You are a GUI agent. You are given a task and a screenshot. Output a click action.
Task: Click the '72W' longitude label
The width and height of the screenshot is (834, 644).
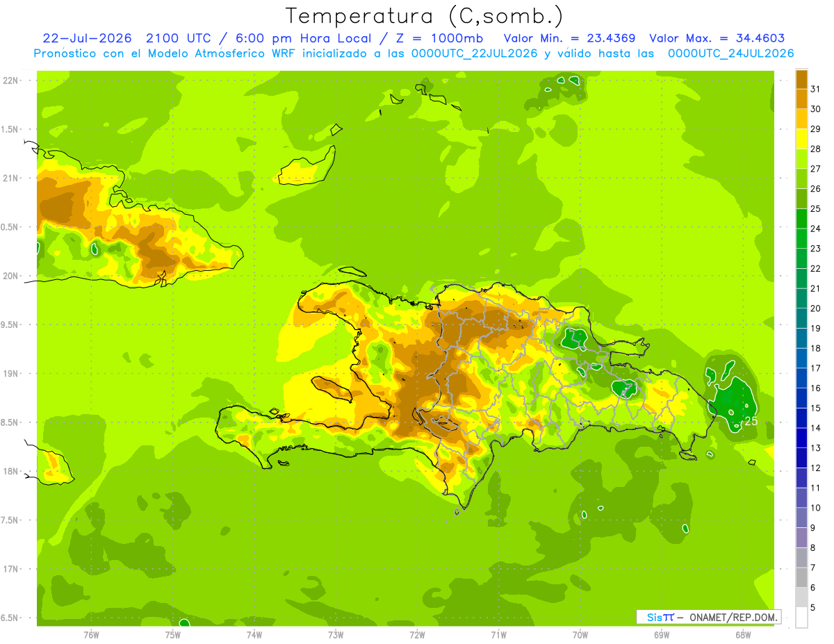coord(417,635)
